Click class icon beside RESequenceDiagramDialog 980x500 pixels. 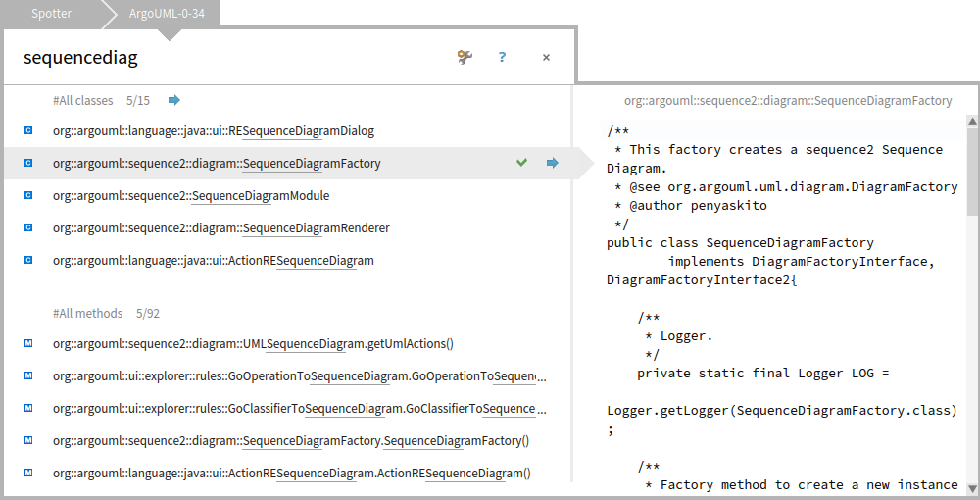click(x=28, y=130)
